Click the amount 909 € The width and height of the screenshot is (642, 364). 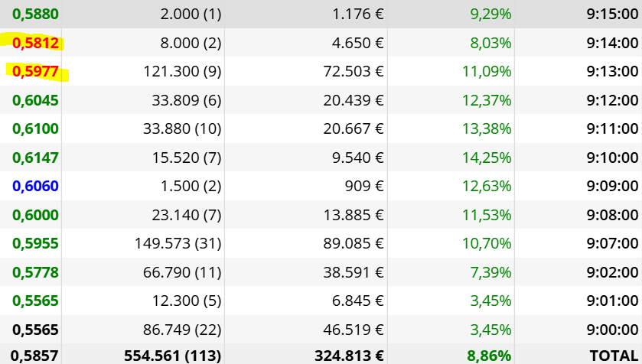point(364,186)
